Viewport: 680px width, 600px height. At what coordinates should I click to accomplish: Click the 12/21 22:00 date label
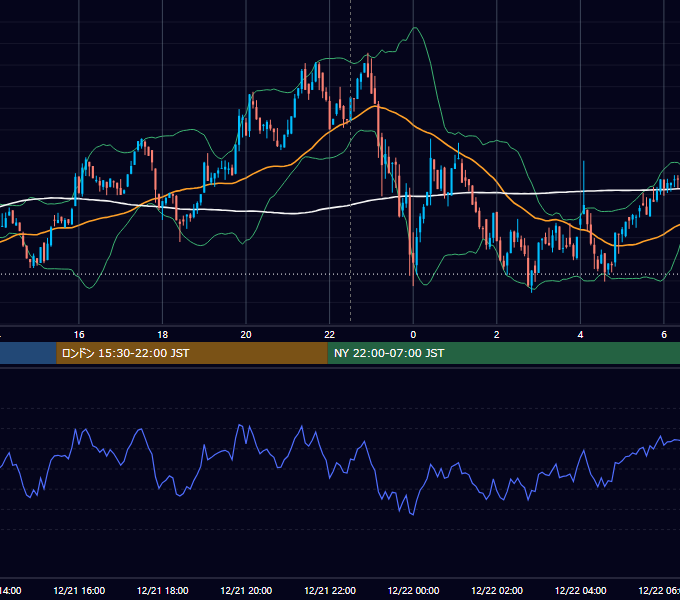(x=330, y=590)
